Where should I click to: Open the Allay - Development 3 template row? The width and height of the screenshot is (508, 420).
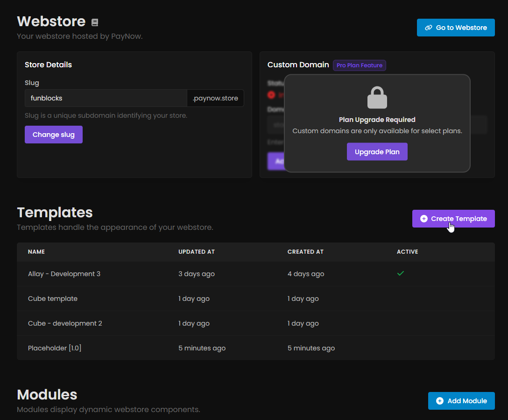pos(64,274)
